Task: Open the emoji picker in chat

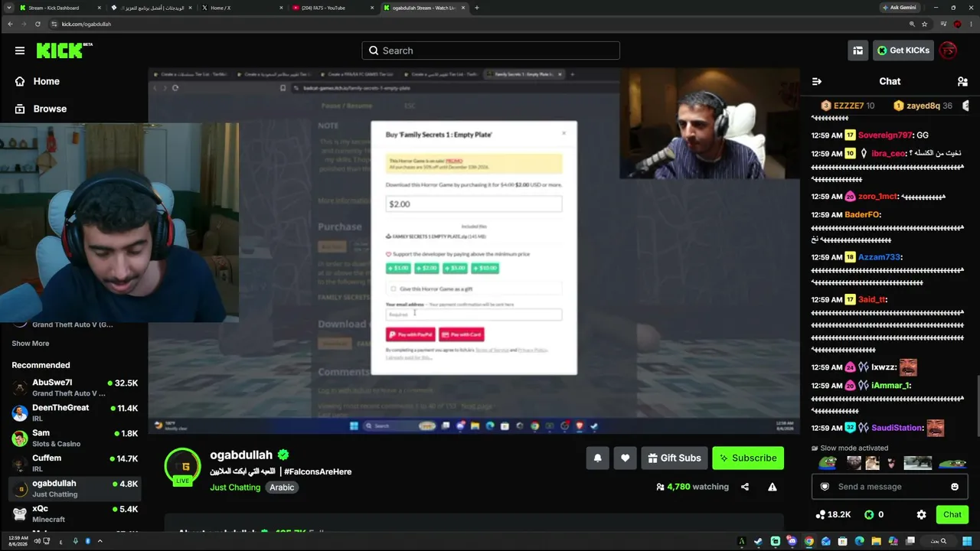Action: [955, 487]
